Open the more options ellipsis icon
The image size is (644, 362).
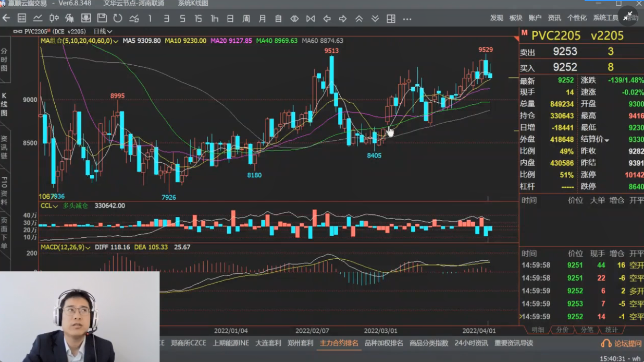(407, 19)
